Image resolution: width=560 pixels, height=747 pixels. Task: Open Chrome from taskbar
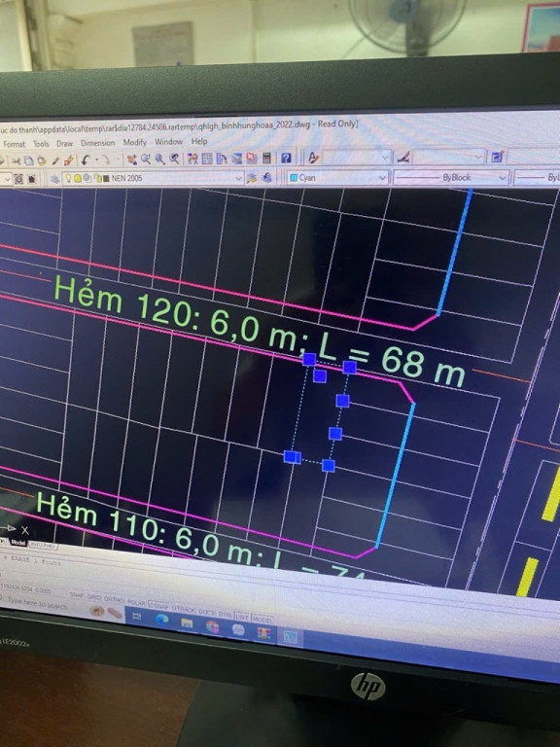(x=212, y=626)
